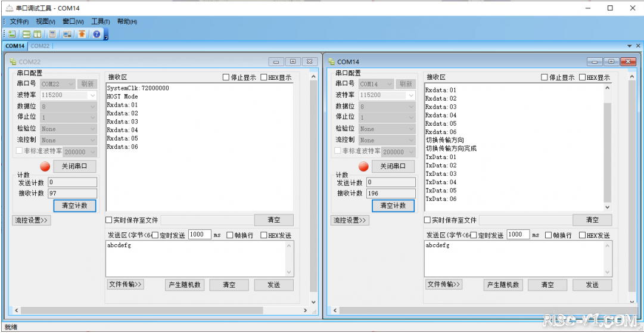644x333 pixels.
Task: Open the 波特率 dropdown in COM14 window
Action: coord(387,95)
